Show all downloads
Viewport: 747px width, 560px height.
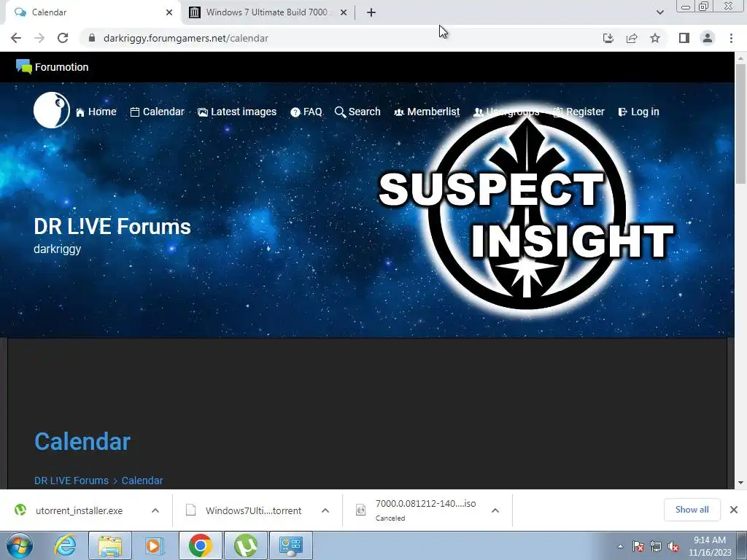pyautogui.click(x=692, y=510)
